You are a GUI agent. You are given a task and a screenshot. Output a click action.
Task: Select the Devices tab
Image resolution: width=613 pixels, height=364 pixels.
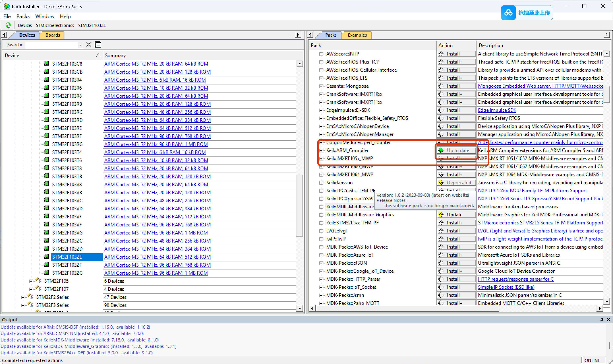click(27, 35)
